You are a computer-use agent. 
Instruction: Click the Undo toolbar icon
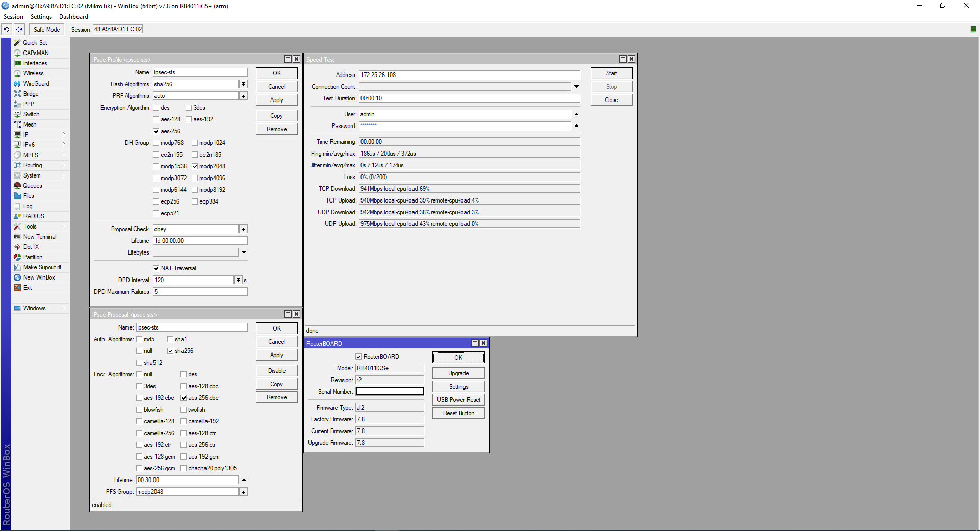6,30
